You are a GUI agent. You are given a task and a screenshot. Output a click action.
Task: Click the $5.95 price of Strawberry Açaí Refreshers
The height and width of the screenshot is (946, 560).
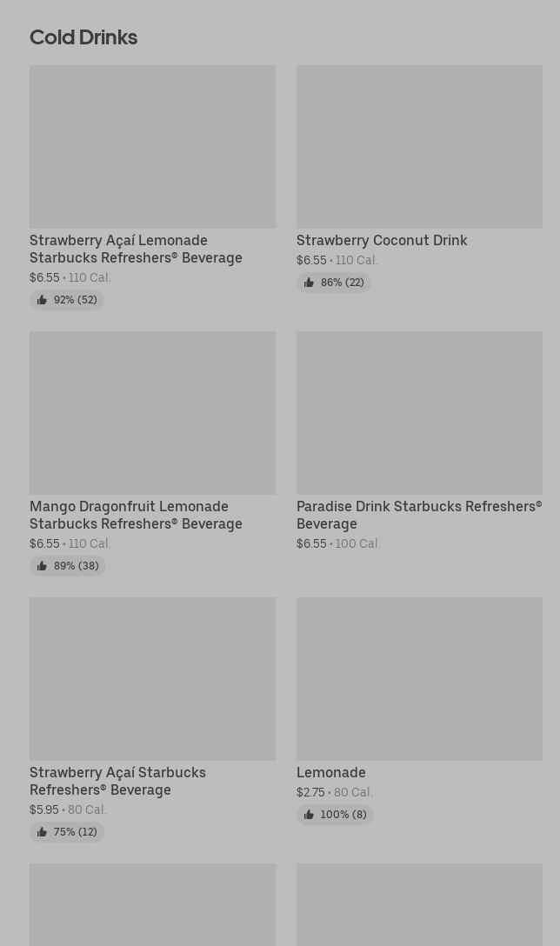(44, 809)
